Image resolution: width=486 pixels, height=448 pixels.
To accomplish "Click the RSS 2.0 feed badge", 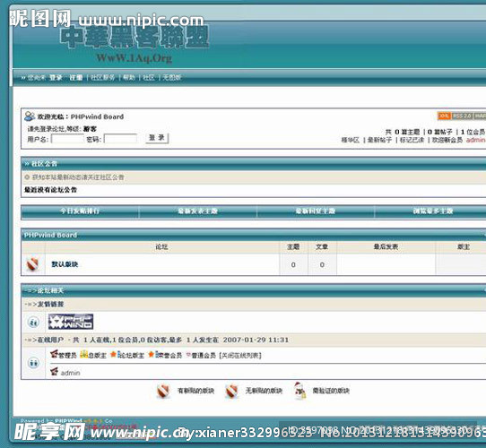I will coord(462,116).
